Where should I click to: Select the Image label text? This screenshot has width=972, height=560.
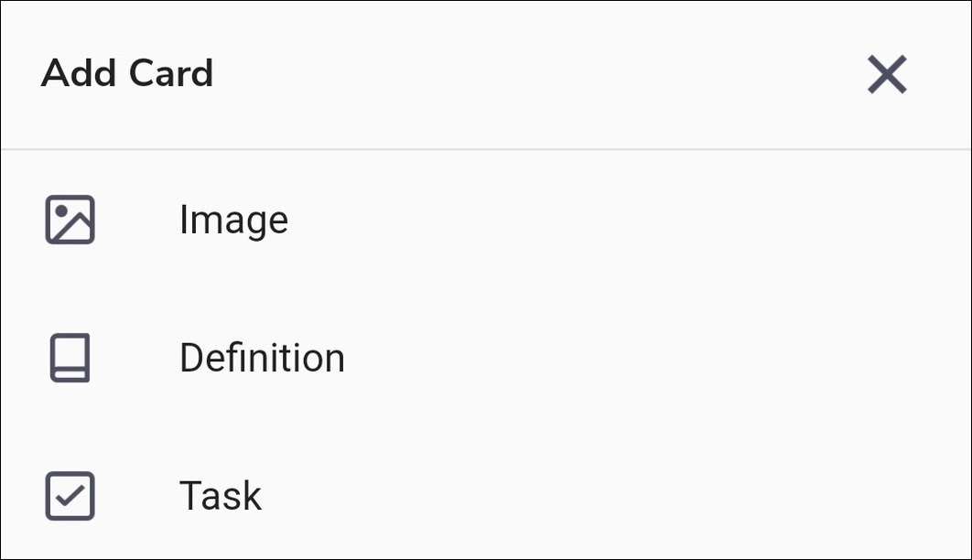tap(233, 220)
